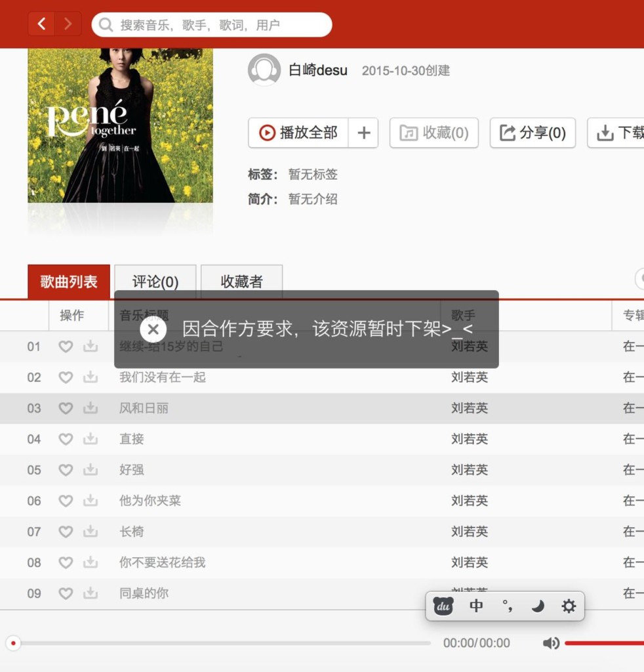Viewport: 644px width, 672px height.
Task: Click the red volume slider
Action: click(604, 643)
